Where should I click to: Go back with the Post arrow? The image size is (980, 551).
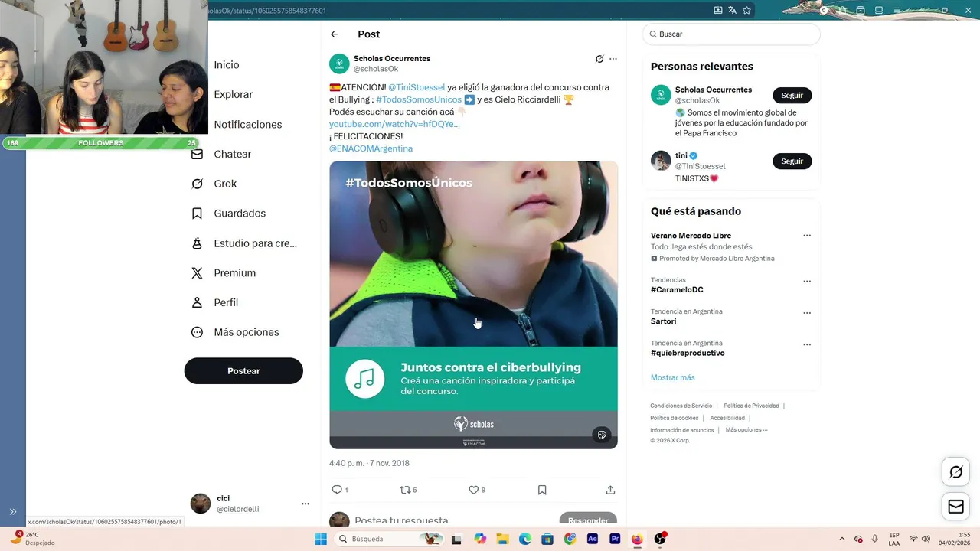pyautogui.click(x=335, y=34)
